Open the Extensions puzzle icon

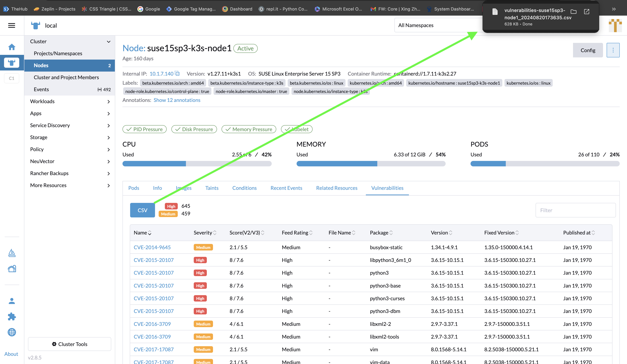pyautogui.click(x=12, y=317)
